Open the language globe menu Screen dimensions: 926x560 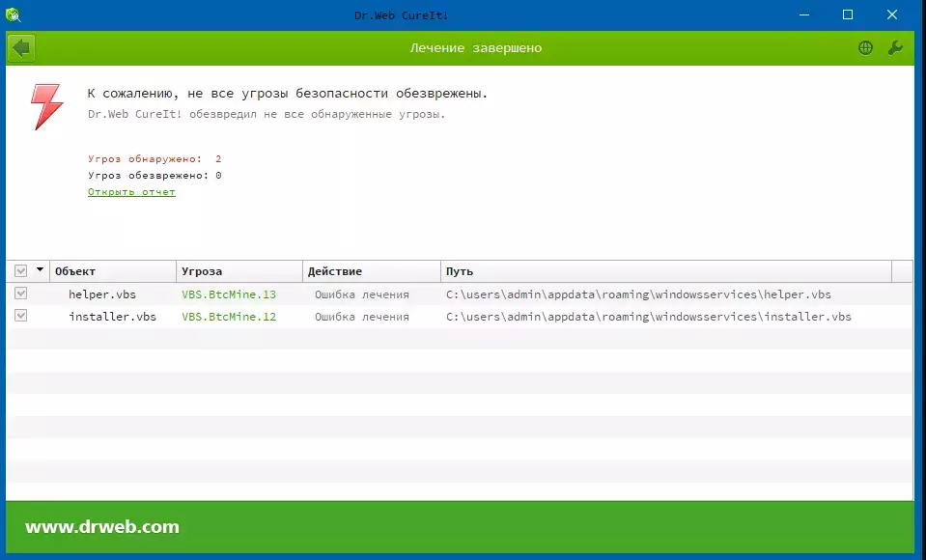(x=865, y=48)
